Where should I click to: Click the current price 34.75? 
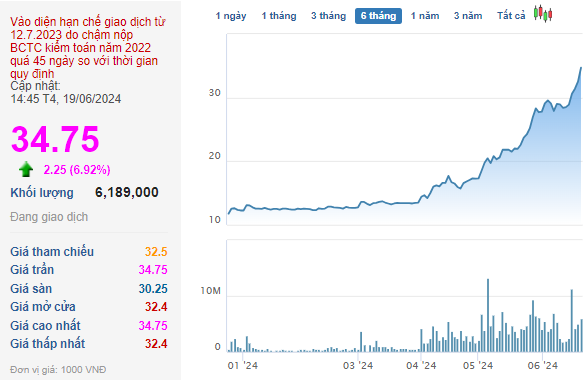pos(55,139)
